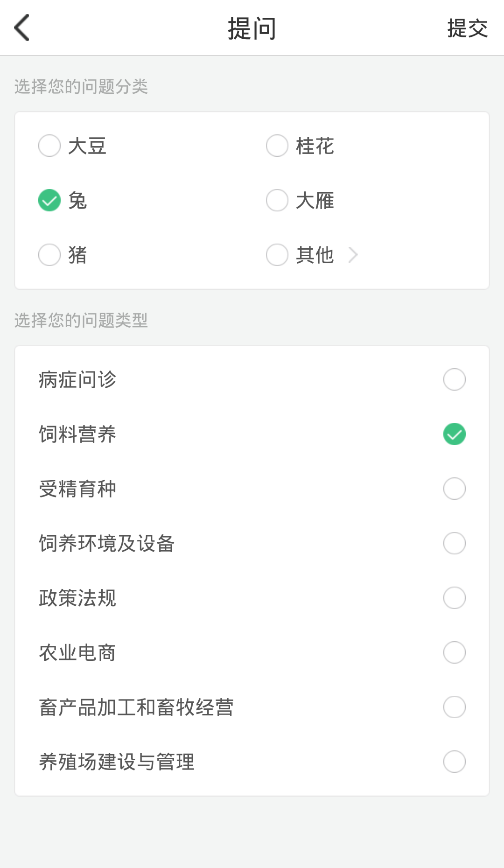Uncheck the 饲料营养 green checkmark
The height and width of the screenshot is (868, 504).
pyautogui.click(x=454, y=434)
